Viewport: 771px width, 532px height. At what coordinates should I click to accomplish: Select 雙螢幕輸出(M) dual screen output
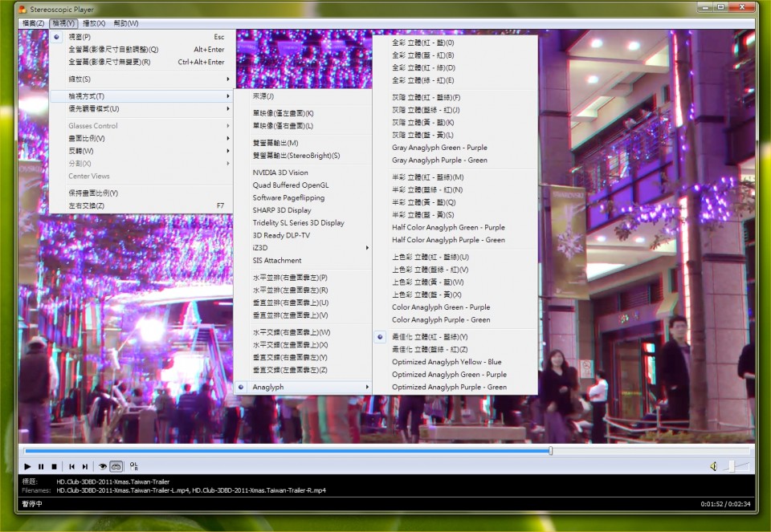coord(303,143)
